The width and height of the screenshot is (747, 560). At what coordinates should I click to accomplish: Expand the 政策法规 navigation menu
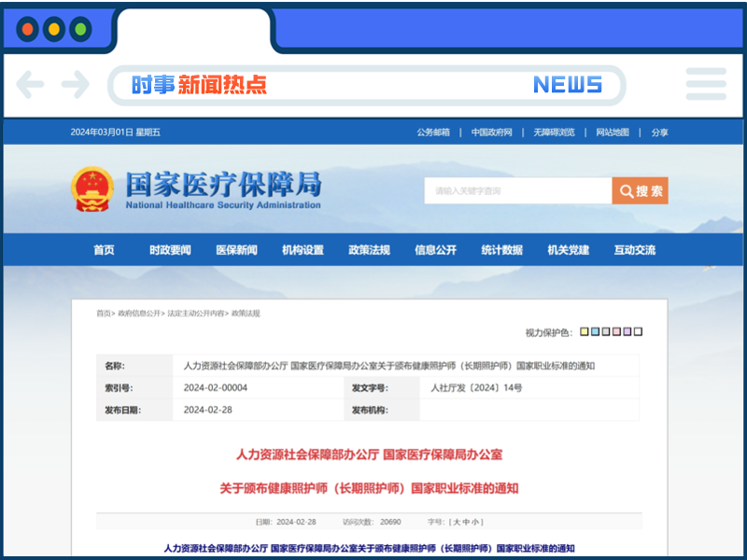(x=368, y=250)
